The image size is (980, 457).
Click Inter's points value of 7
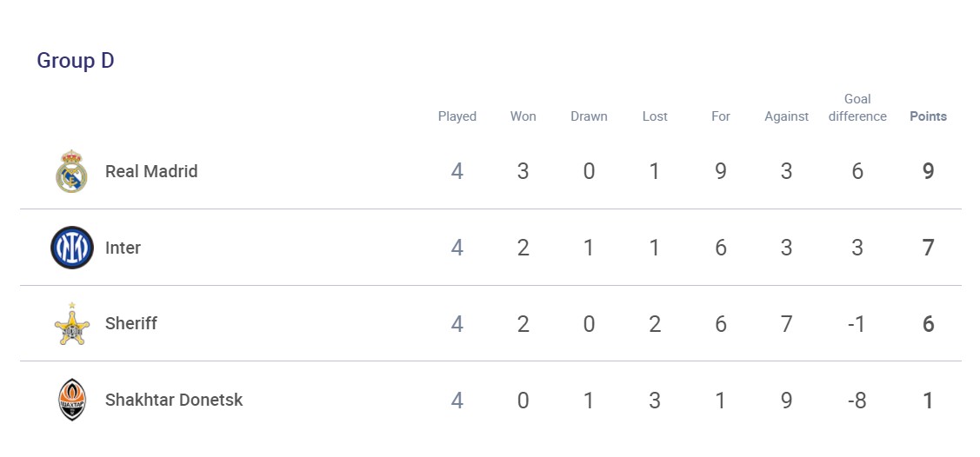pos(928,248)
